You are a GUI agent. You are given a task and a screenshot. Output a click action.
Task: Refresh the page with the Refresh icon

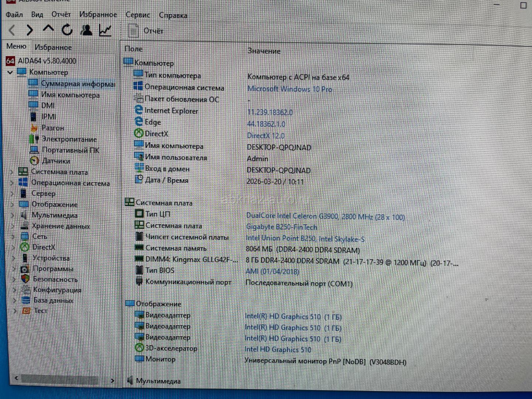[x=67, y=30]
